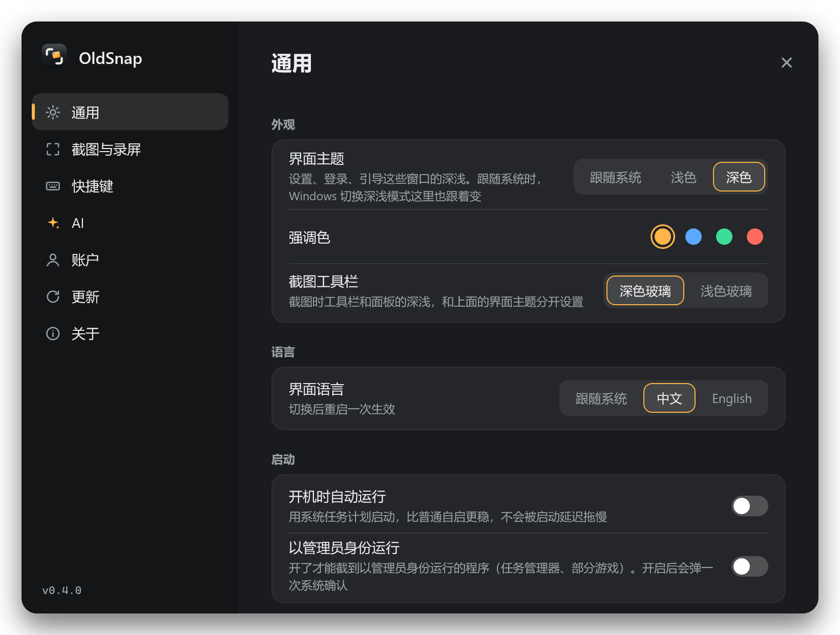Choose the orange accent color
Image resolution: width=840 pixels, height=635 pixels.
[x=662, y=237]
